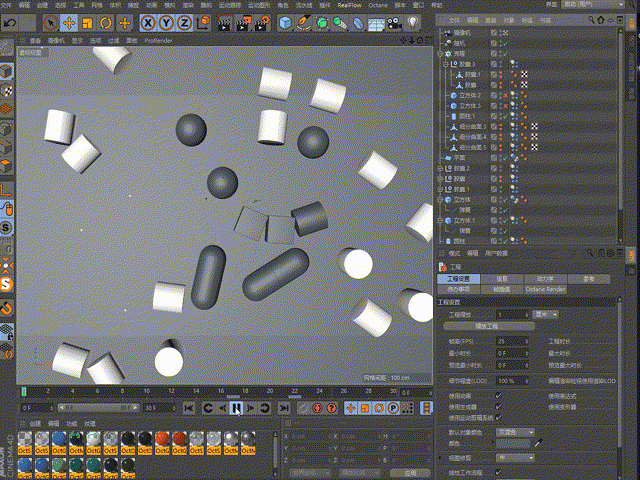Toggle the Linear Workflow checkbox
This screenshot has height=480, width=640.
click(498, 472)
